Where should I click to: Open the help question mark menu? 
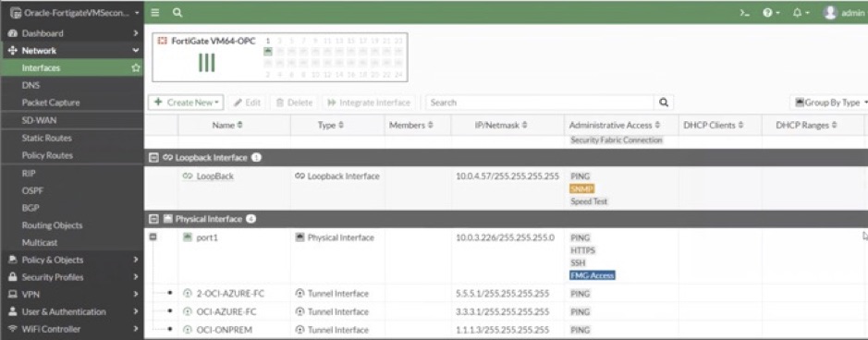click(x=771, y=13)
